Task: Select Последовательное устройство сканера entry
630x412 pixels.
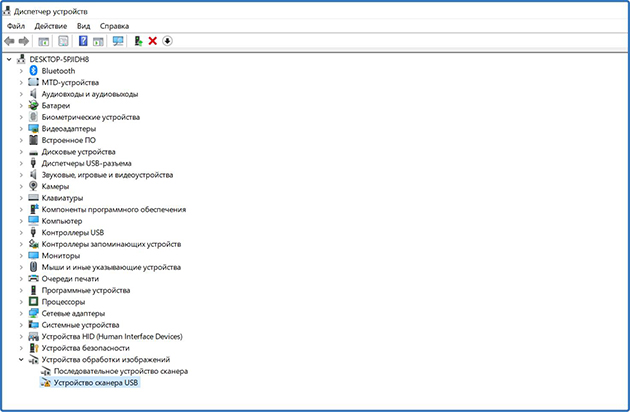Action: tap(120, 370)
